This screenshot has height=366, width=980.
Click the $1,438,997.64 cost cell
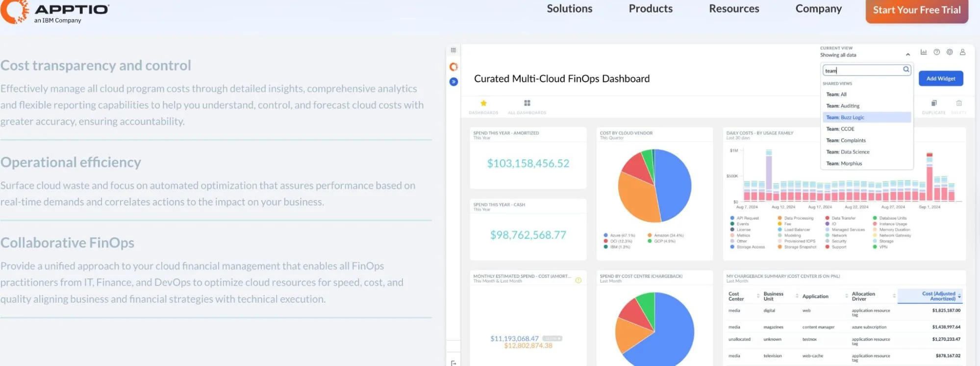tap(946, 327)
